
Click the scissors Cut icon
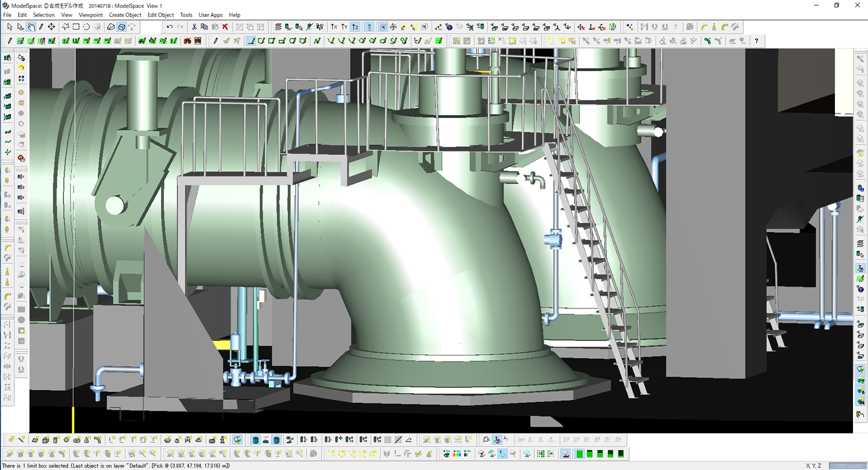point(194,27)
